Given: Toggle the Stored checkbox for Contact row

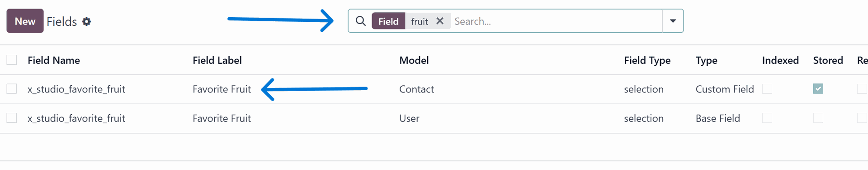Looking at the screenshot, I should 818,89.
